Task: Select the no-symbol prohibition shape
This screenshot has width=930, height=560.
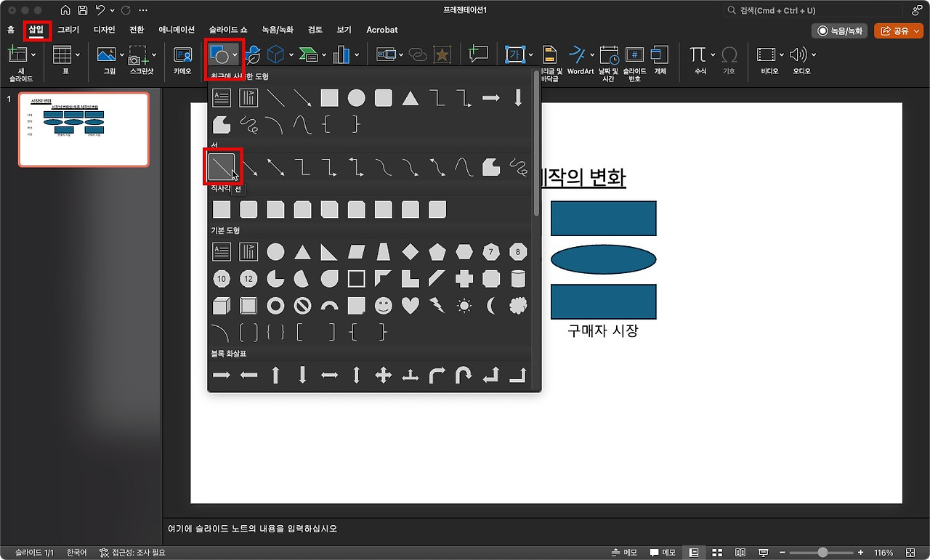Action: pyautogui.click(x=302, y=306)
